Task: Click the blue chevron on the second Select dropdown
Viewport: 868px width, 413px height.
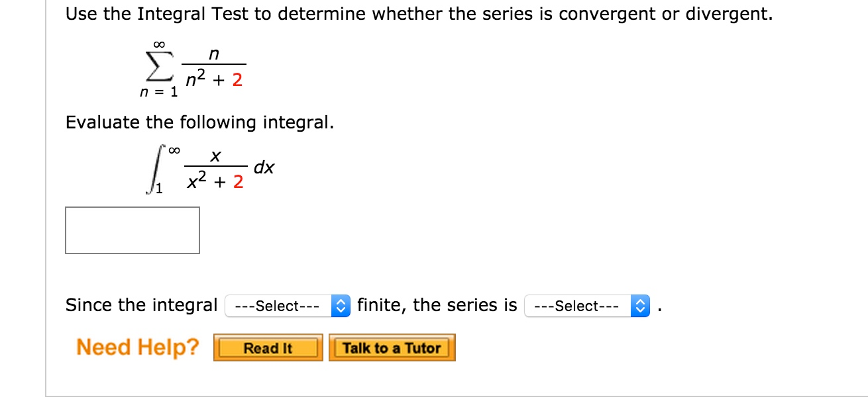Action: pyautogui.click(x=639, y=306)
